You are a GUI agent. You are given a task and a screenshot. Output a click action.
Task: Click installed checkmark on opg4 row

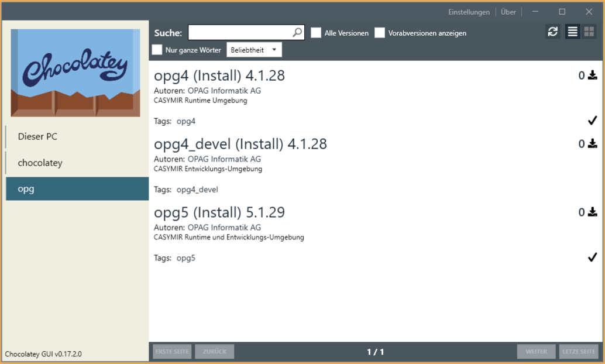tap(592, 121)
